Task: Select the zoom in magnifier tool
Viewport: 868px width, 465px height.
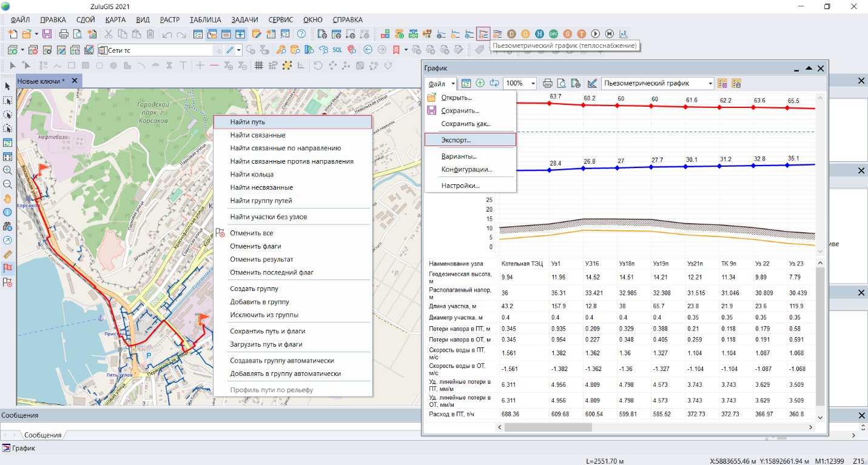Action: point(8,170)
